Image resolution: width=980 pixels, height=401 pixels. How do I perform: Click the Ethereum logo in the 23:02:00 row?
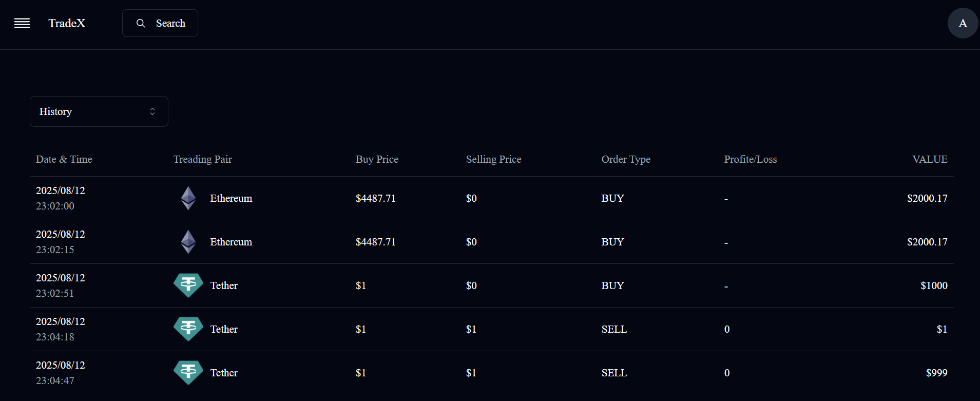pyautogui.click(x=188, y=198)
